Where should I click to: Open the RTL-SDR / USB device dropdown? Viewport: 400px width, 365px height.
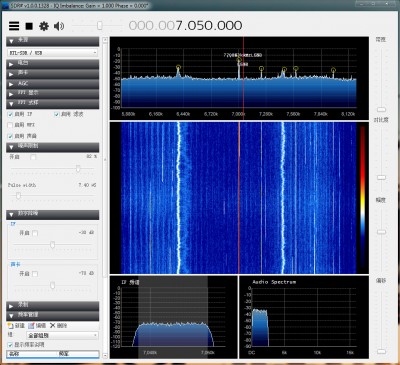pyautogui.click(x=53, y=53)
